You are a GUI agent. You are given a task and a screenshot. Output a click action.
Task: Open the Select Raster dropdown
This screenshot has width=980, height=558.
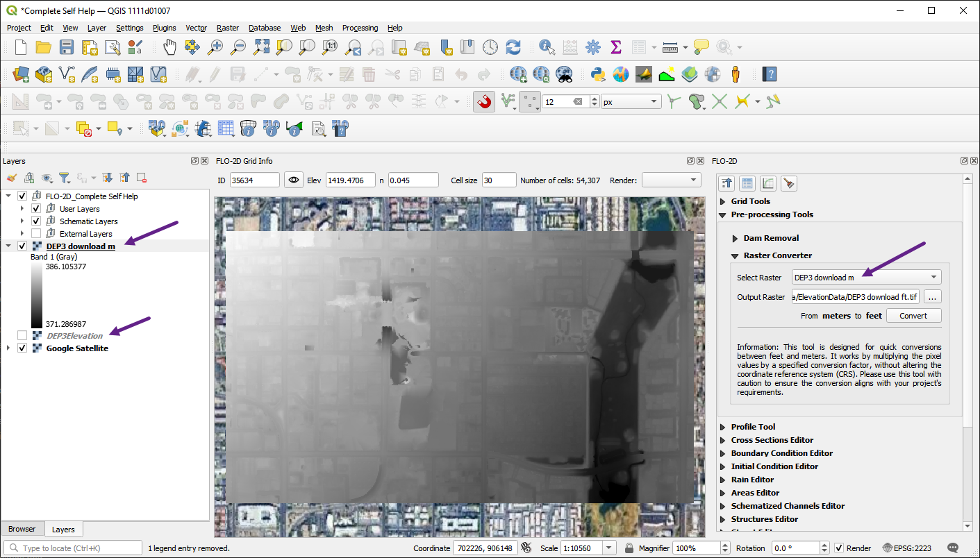pos(866,278)
